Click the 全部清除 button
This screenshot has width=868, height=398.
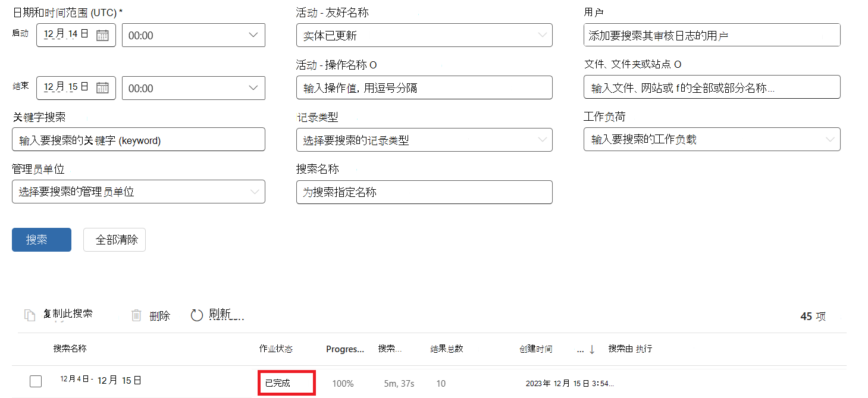tap(114, 240)
